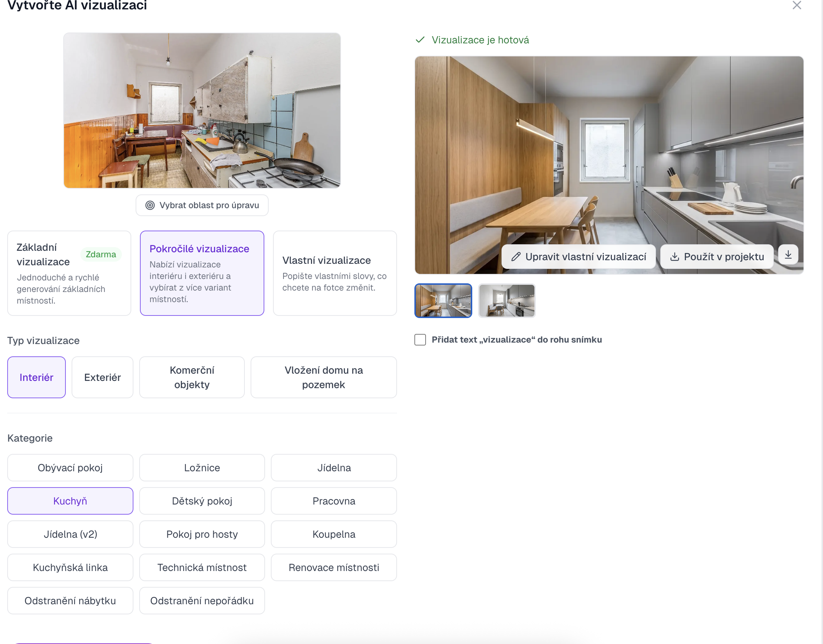Choose the Koupelna category

pos(333,534)
